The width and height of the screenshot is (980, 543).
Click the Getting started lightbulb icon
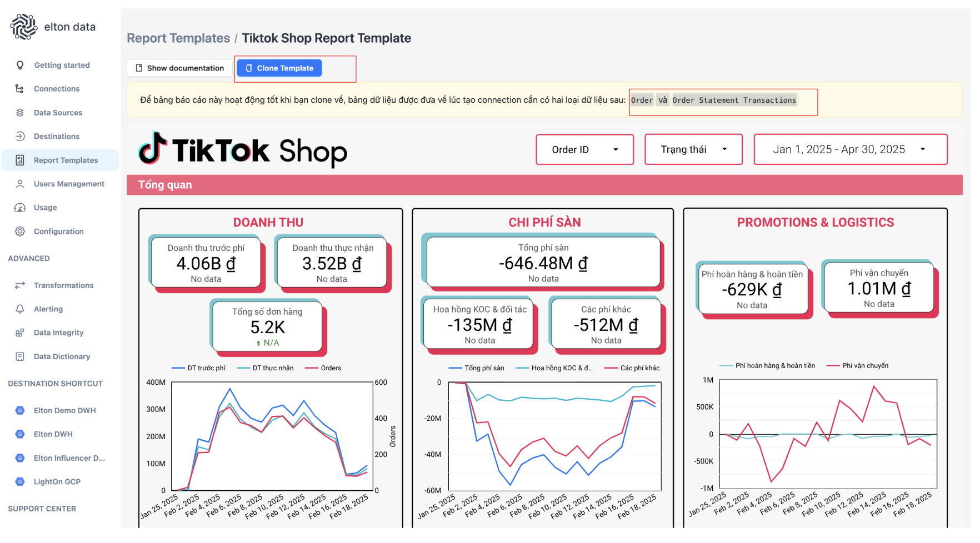click(20, 65)
